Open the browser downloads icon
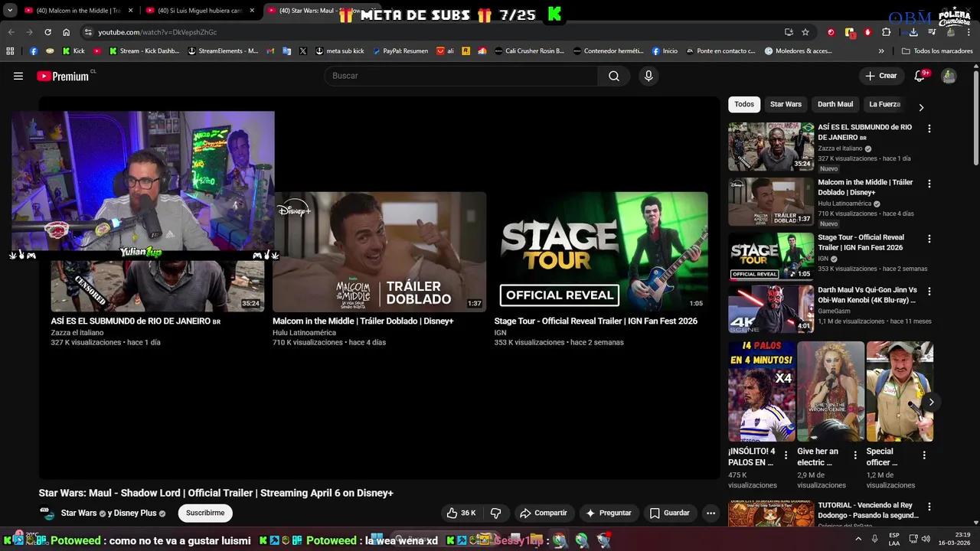This screenshot has height=551, width=980. [913, 32]
